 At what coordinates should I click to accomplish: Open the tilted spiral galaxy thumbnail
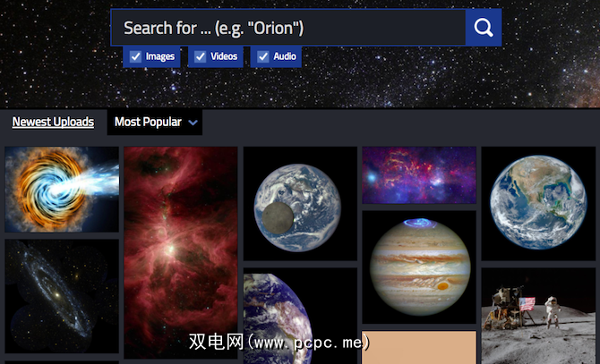pos(62,296)
